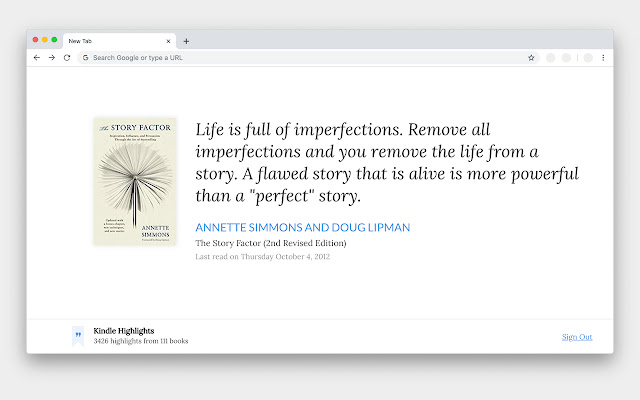The width and height of the screenshot is (640, 400).
Task: Open the Chrome three-dot menu
Action: click(603, 58)
